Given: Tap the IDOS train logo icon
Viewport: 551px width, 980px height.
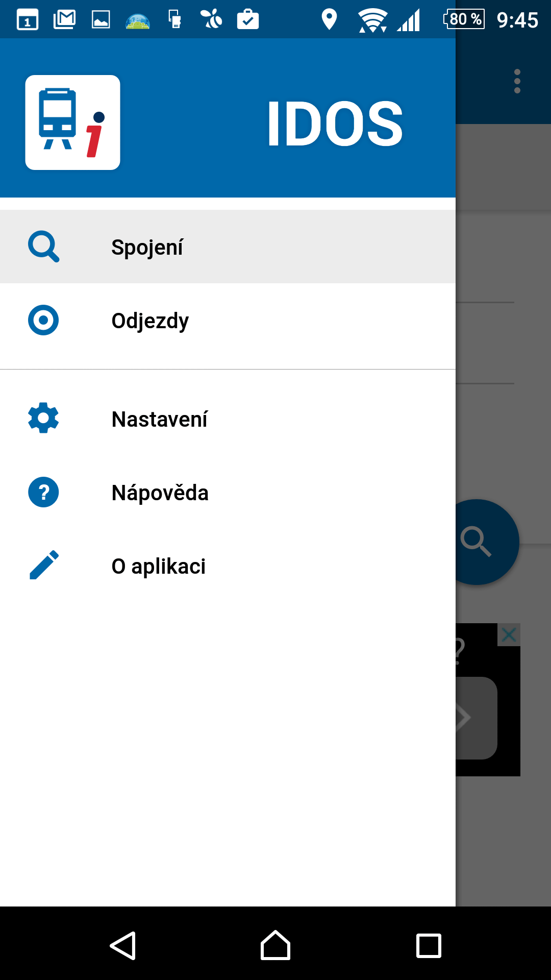Looking at the screenshot, I should [72, 122].
